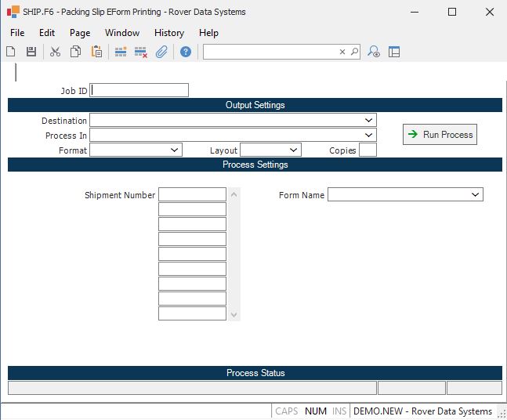Clear the toolbar search box with X
This screenshot has height=420, width=507.
click(342, 52)
